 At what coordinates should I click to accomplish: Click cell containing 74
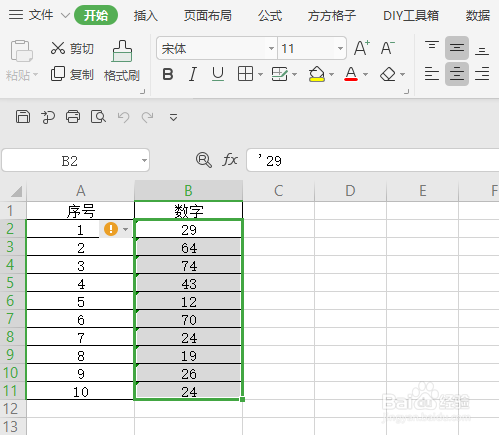[x=189, y=266]
